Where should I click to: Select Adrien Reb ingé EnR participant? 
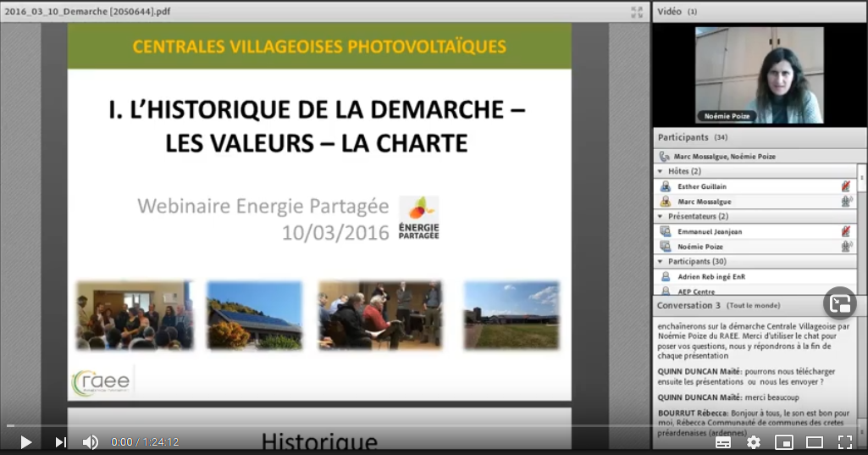(755, 276)
